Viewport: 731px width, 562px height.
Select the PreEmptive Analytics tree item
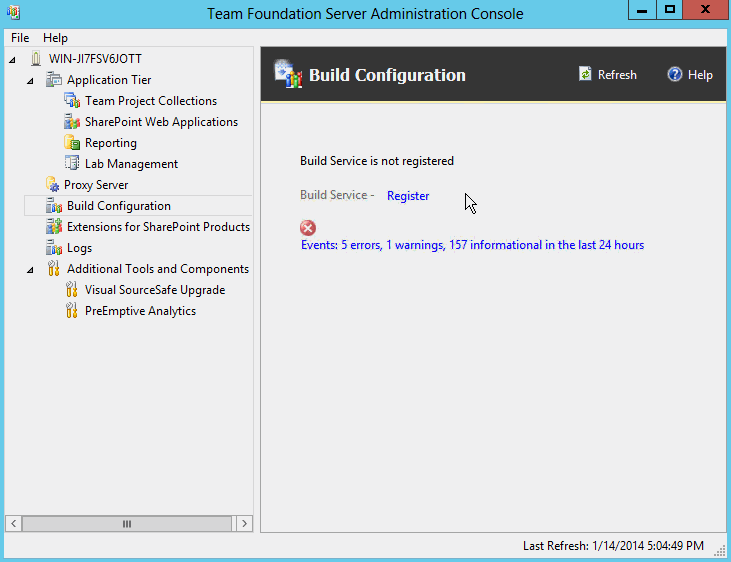coord(140,311)
